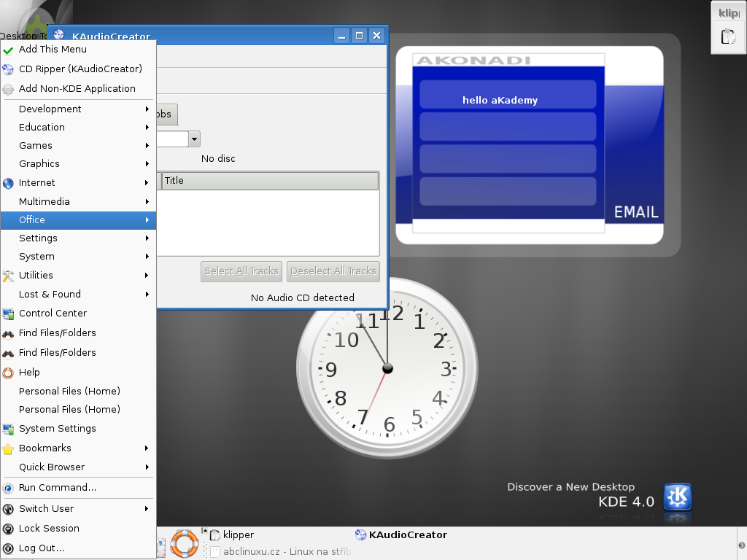747x560 pixels.
Task: Minimize the KAudioCreator window
Action: click(341, 36)
